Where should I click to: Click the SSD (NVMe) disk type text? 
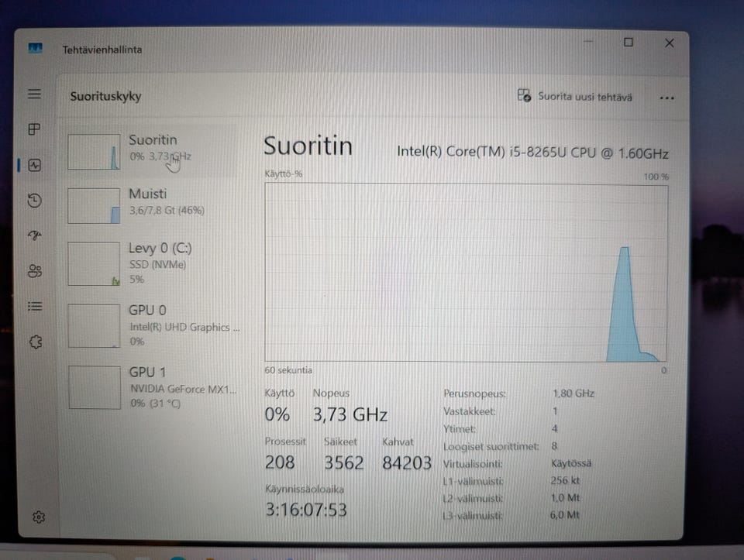pyautogui.click(x=157, y=264)
